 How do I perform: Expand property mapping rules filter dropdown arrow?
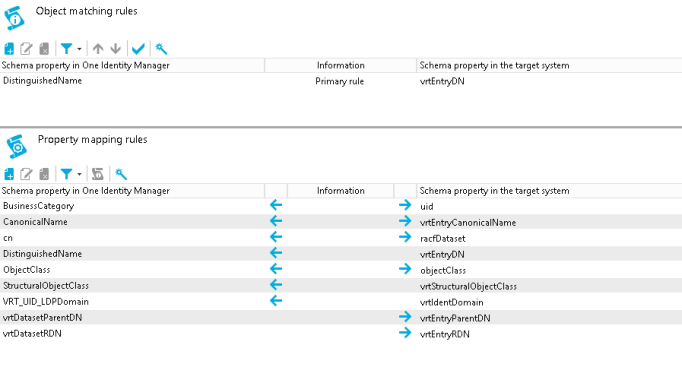pyautogui.click(x=79, y=175)
